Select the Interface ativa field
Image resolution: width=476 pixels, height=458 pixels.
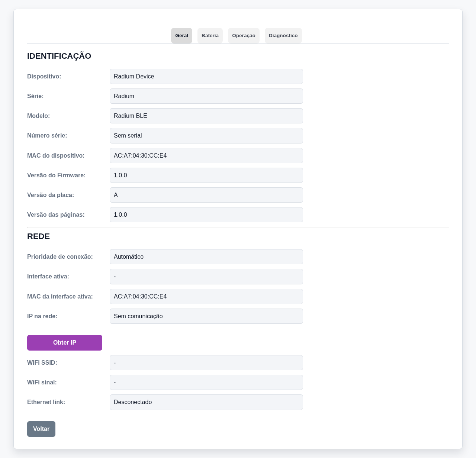pyautogui.click(x=206, y=277)
